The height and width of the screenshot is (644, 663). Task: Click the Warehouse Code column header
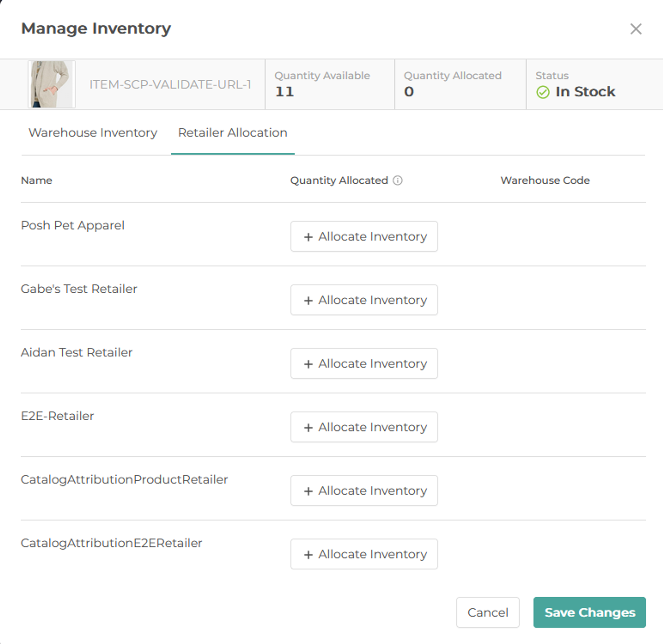545,180
